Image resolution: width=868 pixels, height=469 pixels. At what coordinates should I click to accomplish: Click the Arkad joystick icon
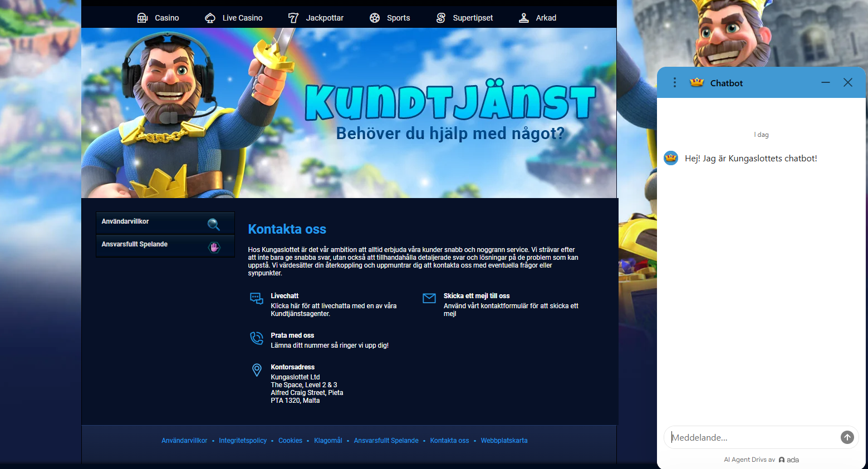524,18
